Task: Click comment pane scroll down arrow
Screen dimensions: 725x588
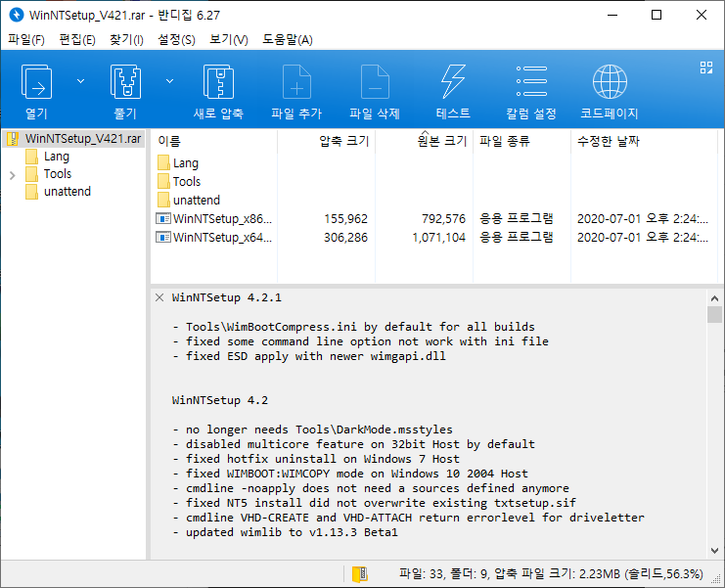Action: (714, 551)
